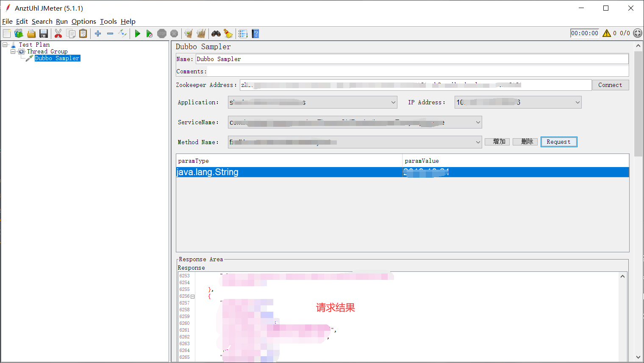644x363 pixels.
Task: Click the paramType column header
Action: tap(289, 161)
